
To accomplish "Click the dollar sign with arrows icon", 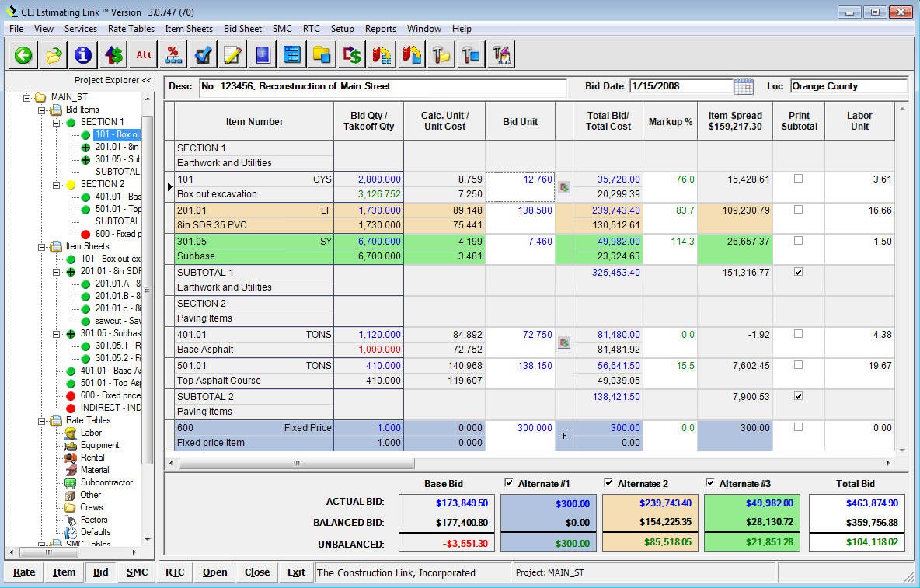I will [x=113, y=55].
